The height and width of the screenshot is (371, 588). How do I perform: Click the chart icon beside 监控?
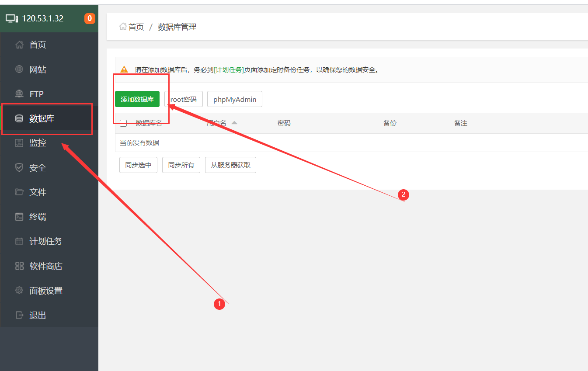(19, 143)
